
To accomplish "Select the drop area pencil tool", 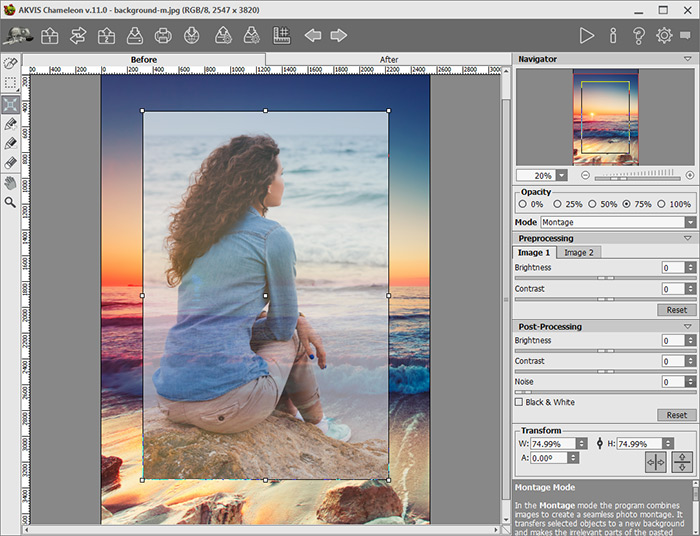I will pos(10,143).
